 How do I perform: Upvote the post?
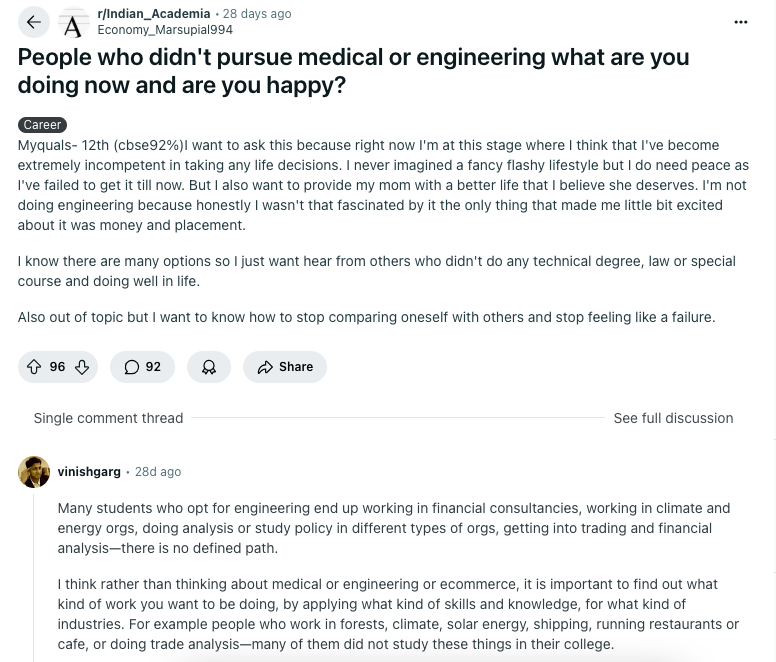pyautogui.click(x=34, y=367)
